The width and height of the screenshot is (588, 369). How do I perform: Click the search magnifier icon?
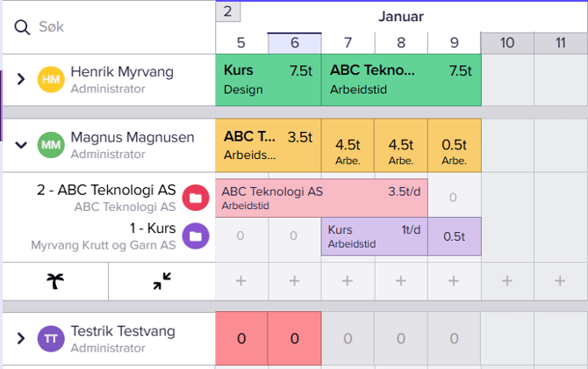[21, 27]
